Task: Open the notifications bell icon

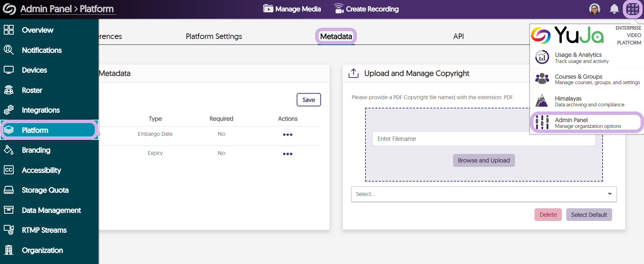Action: (x=614, y=9)
